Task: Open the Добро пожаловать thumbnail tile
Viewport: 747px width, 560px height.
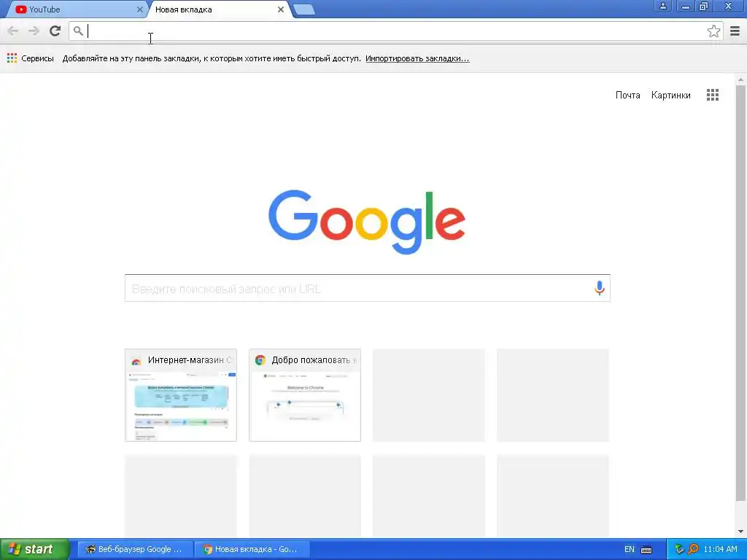Action: click(x=305, y=395)
